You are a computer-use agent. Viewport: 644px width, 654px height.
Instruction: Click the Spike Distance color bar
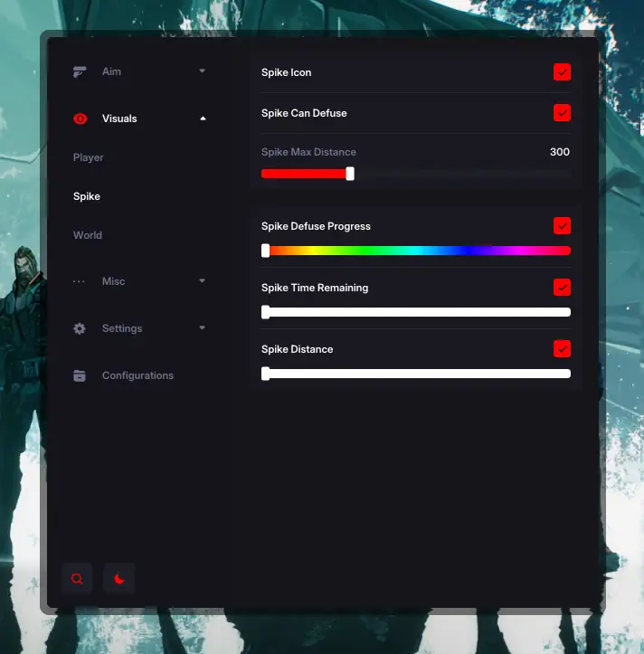(x=416, y=374)
